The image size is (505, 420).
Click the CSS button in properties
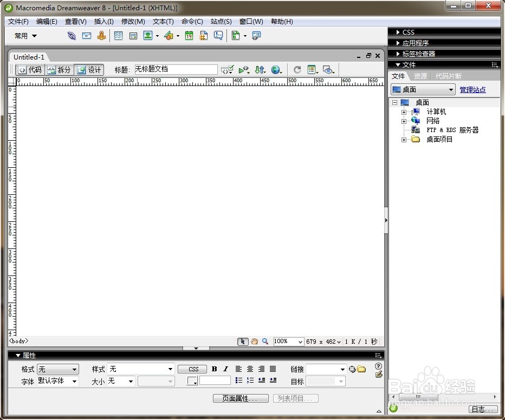click(x=192, y=369)
